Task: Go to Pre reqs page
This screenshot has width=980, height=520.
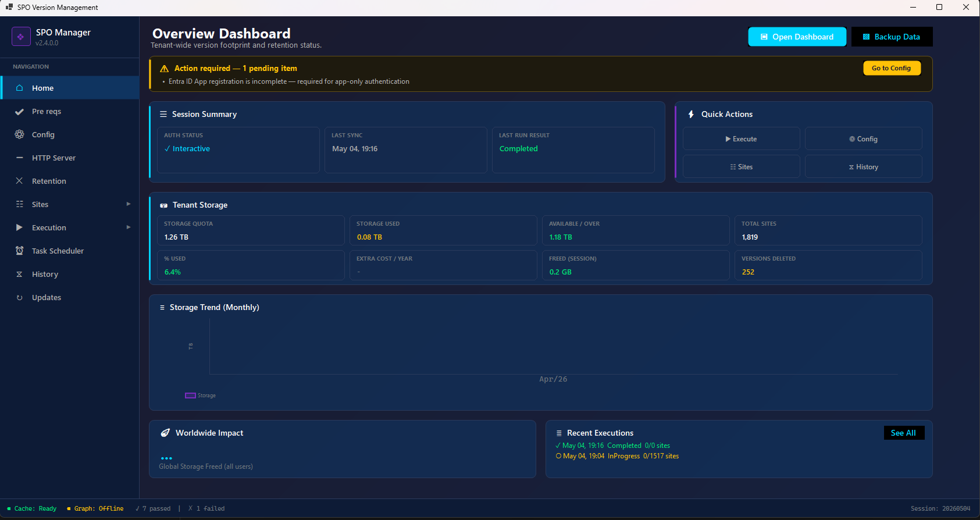Action: coord(70,111)
